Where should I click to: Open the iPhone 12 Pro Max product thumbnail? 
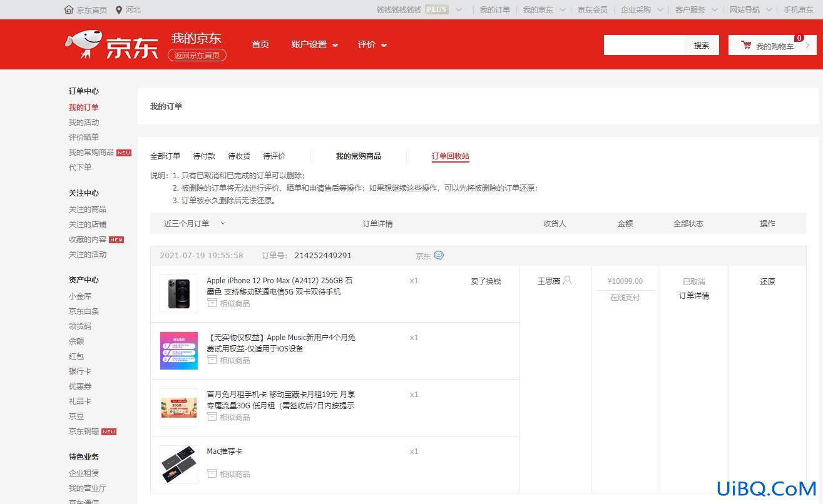tap(179, 293)
